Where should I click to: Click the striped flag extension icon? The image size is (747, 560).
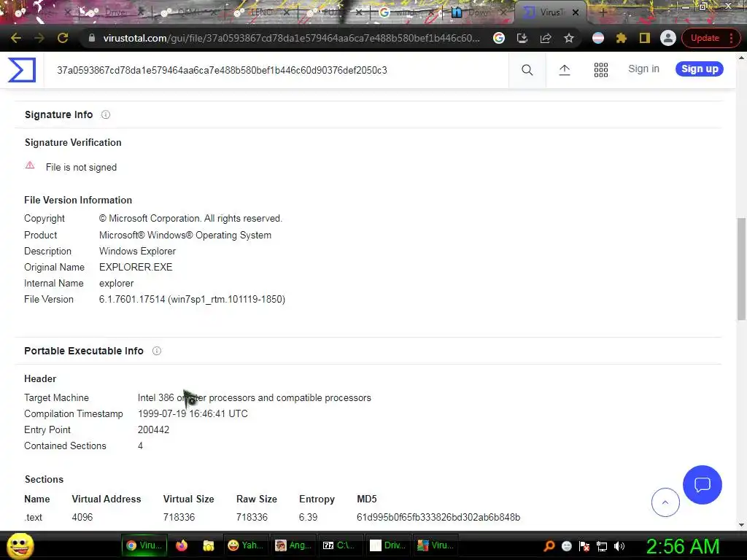pos(598,38)
